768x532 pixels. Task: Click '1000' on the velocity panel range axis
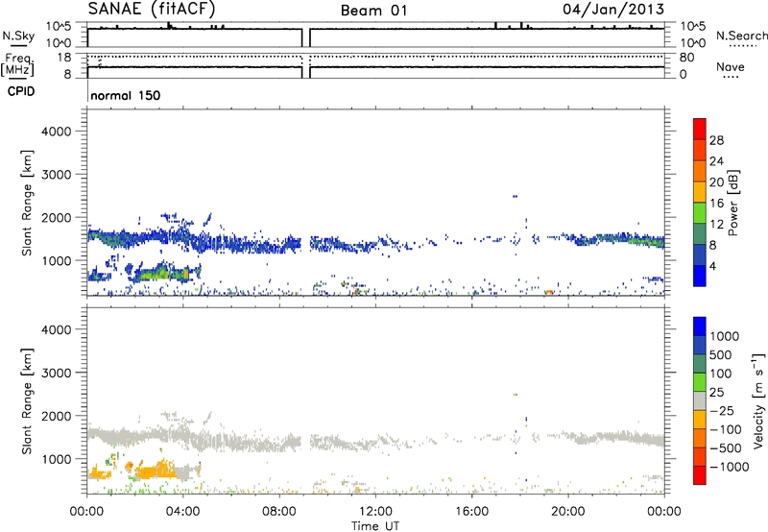point(56,459)
